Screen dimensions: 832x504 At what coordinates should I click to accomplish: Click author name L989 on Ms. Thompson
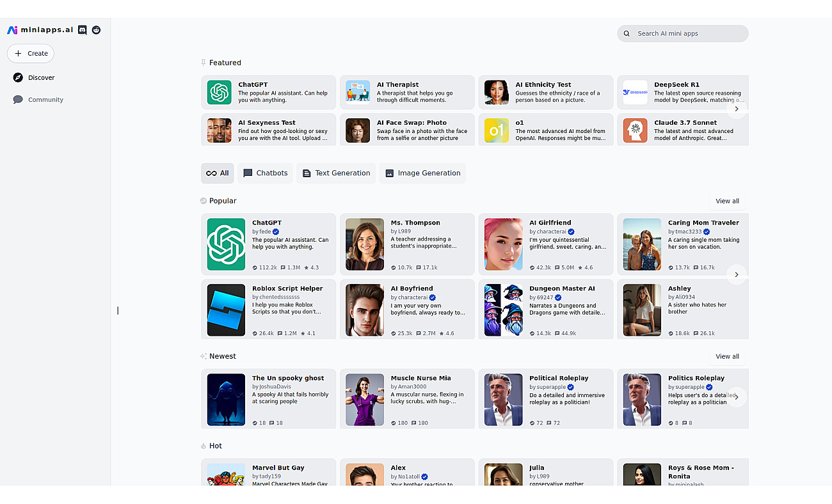click(404, 232)
